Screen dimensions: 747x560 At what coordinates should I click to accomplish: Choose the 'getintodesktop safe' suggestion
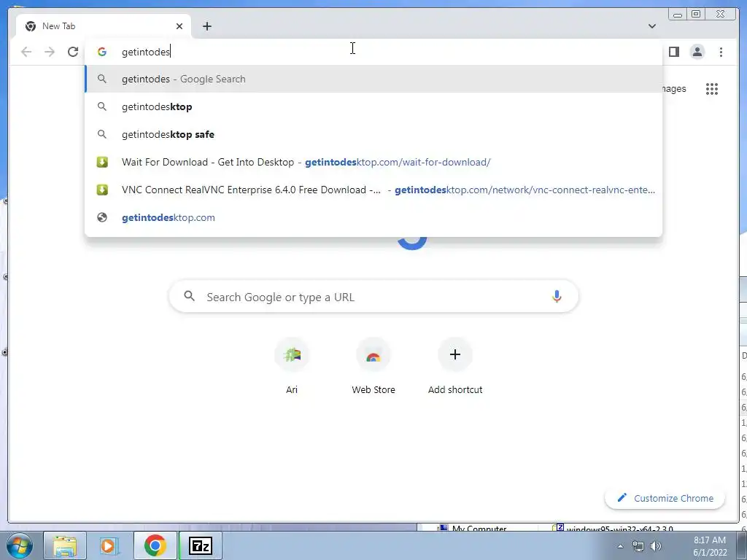373,134
